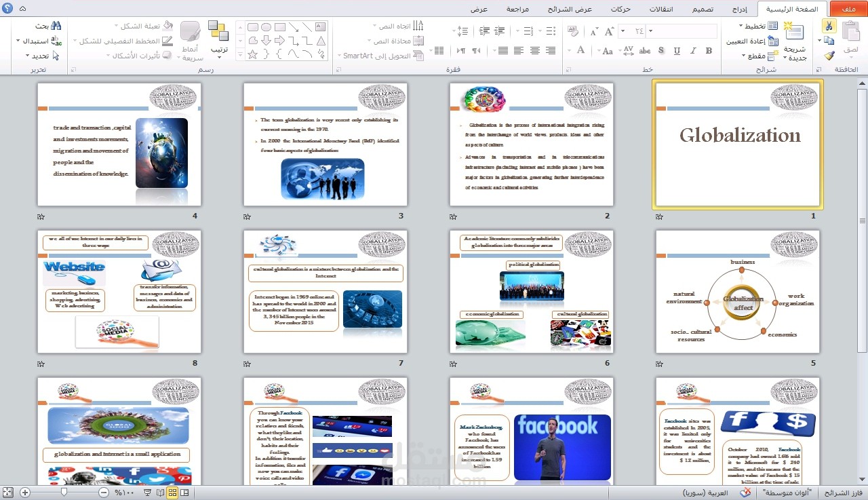
Task: Click the Cut scissors icon
Action: point(829,26)
